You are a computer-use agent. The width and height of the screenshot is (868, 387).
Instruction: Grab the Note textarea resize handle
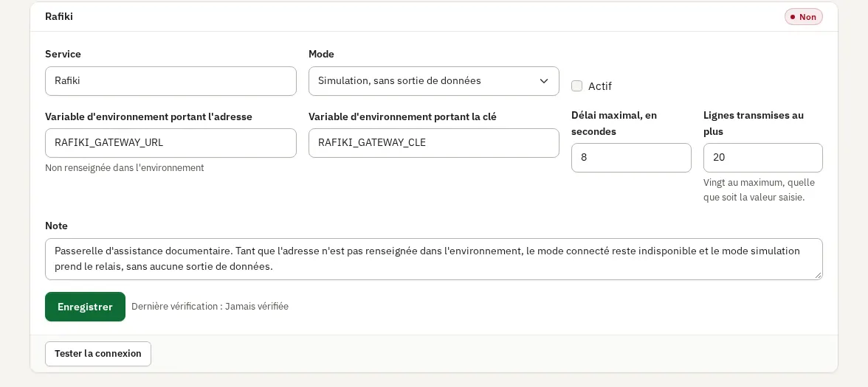pos(818,276)
